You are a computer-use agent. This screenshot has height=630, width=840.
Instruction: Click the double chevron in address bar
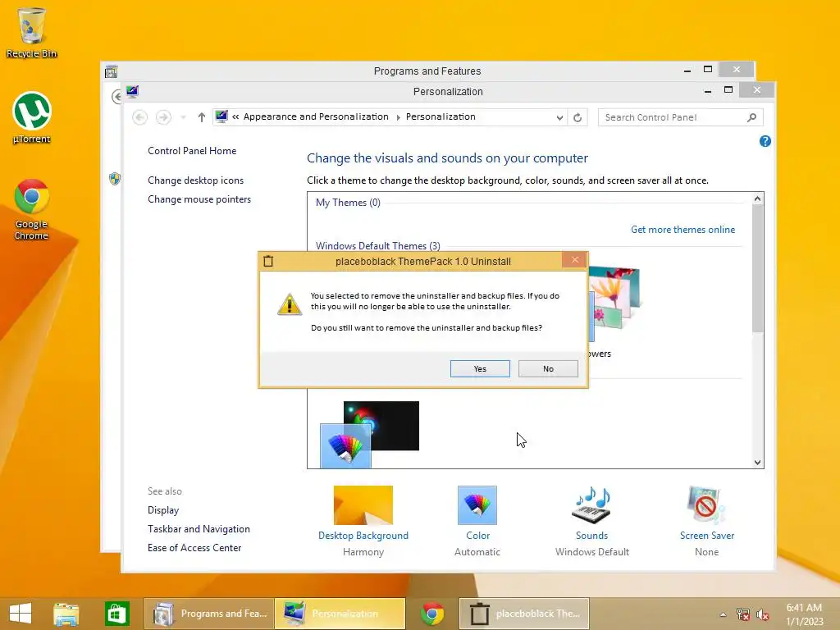click(235, 116)
